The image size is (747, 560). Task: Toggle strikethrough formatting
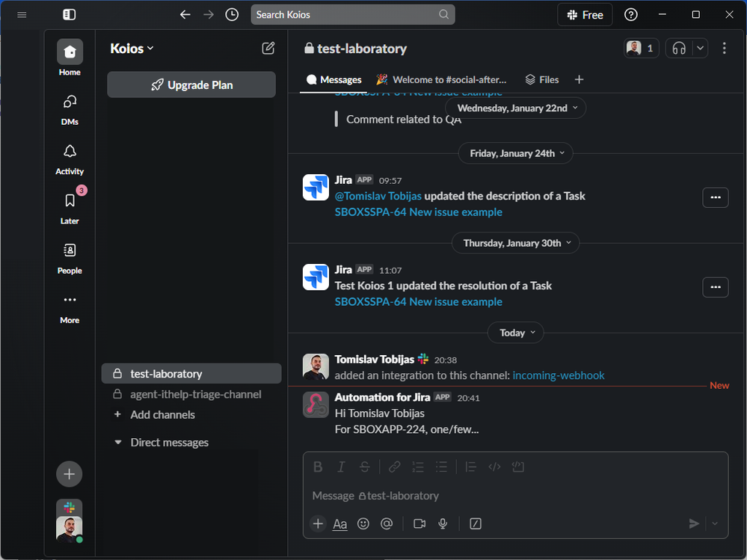click(x=364, y=467)
